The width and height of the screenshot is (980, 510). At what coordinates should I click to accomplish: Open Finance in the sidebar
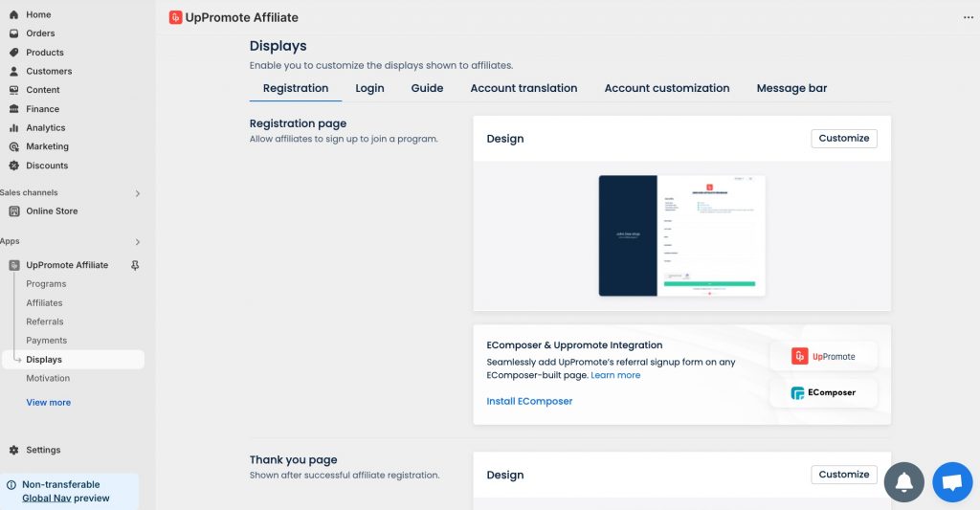(42, 109)
